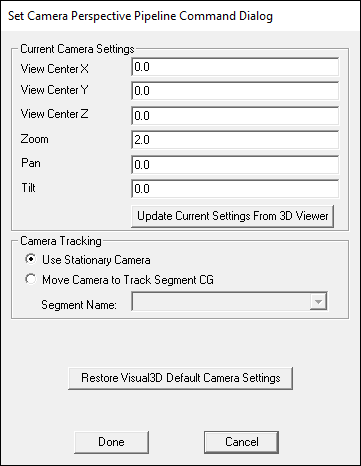The image size is (361, 466).
Task: Click the Camera Tracking group heading
Action: click(61, 241)
